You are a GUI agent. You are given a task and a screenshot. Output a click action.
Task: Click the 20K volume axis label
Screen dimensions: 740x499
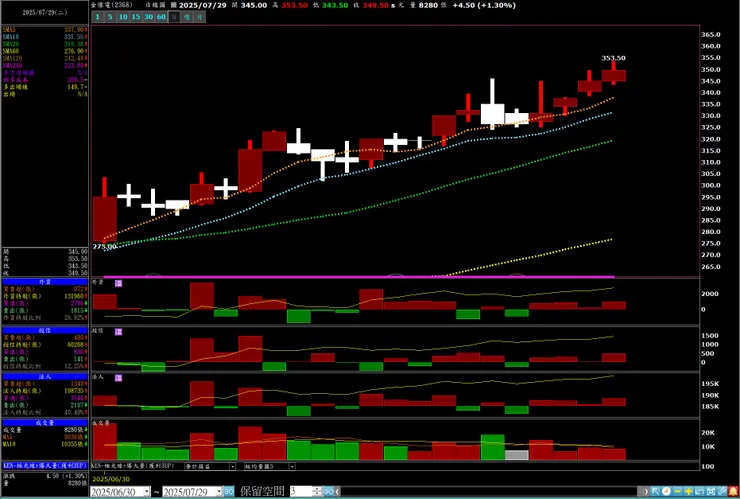[x=708, y=432]
